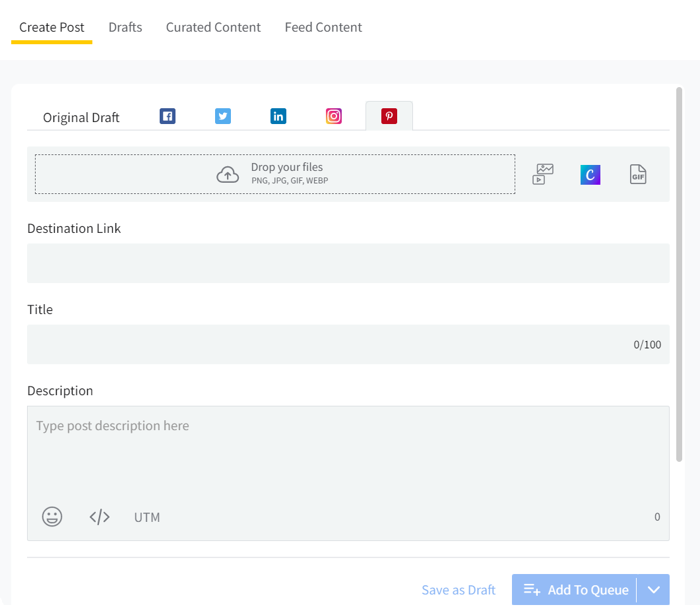
Task: Open the emoji picker
Action: [x=51, y=517]
